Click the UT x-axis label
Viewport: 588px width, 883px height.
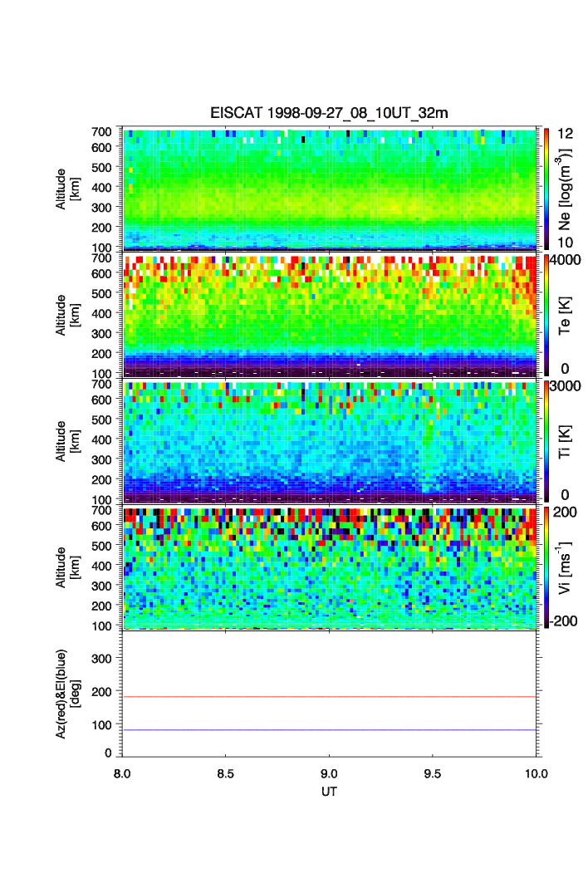click(x=329, y=792)
